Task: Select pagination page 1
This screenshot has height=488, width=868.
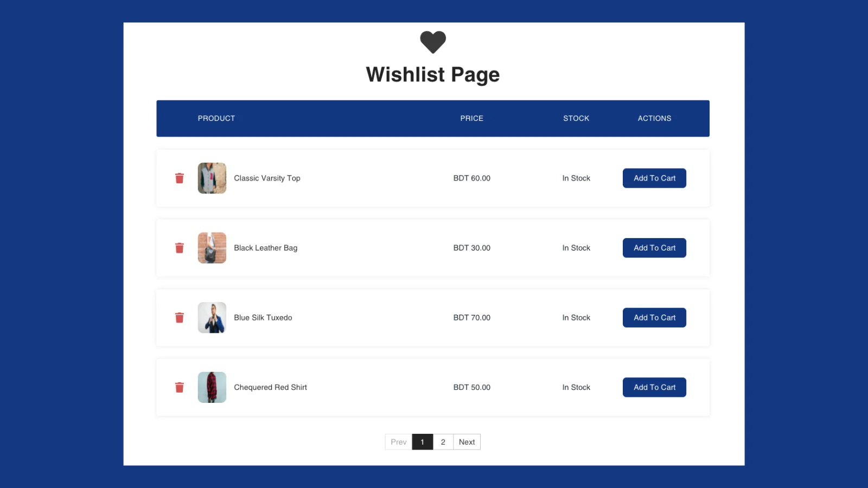Action: 422,442
